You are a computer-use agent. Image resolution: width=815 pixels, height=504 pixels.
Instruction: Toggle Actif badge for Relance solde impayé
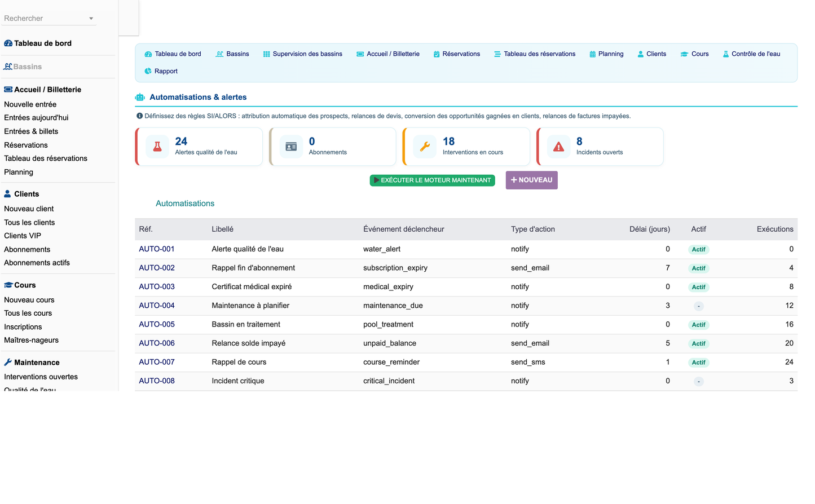[699, 344]
